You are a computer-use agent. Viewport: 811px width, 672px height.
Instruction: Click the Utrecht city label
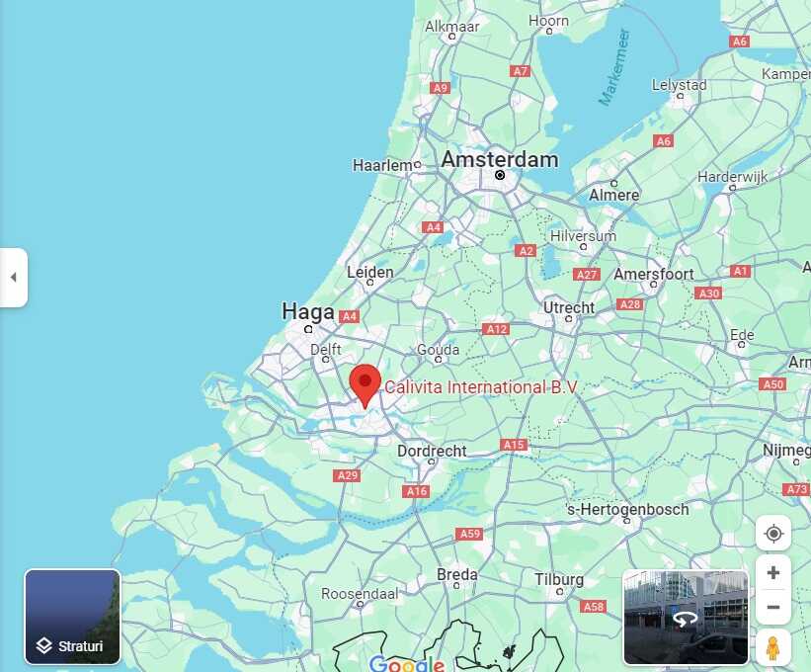point(568,307)
